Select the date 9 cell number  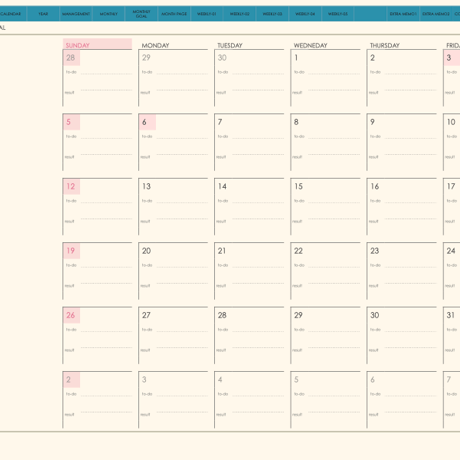(372, 122)
